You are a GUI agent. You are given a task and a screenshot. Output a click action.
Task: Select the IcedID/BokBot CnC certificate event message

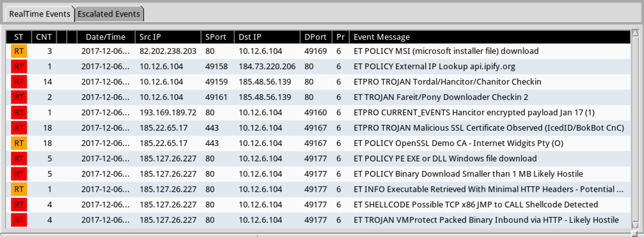pos(489,128)
